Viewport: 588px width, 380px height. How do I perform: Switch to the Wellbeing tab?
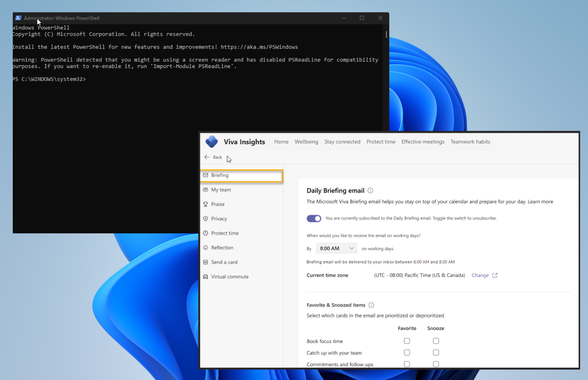click(x=306, y=142)
